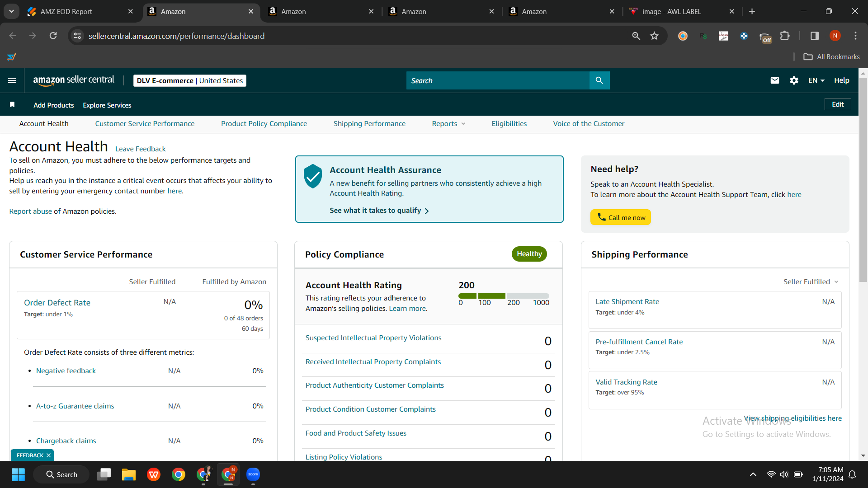
Task: Open Chrome three-dot menu
Action: [x=855, y=36]
